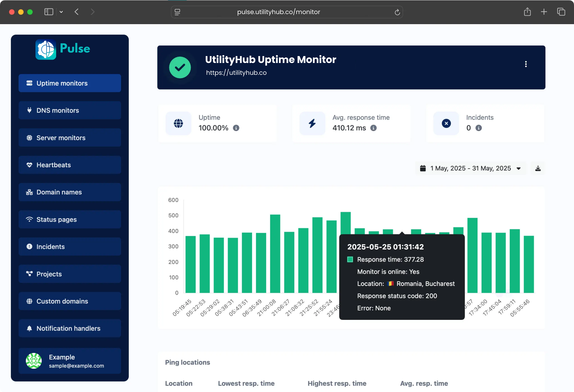Screen dimensions: 574x392
Task: Click the Uptime info tooltip icon
Action: [x=236, y=128]
